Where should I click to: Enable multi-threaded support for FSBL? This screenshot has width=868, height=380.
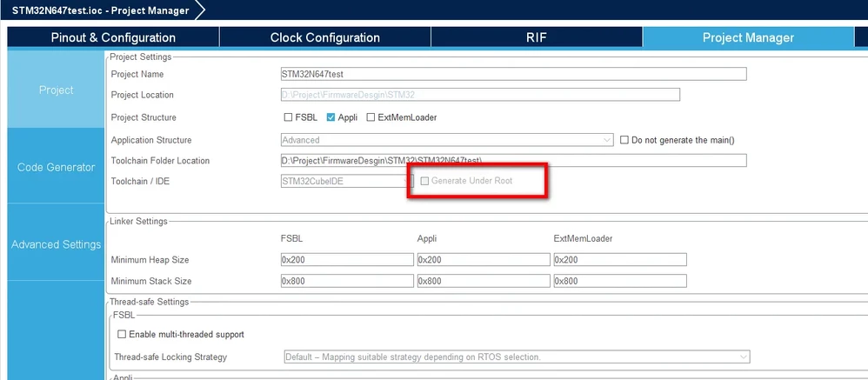[122, 334]
